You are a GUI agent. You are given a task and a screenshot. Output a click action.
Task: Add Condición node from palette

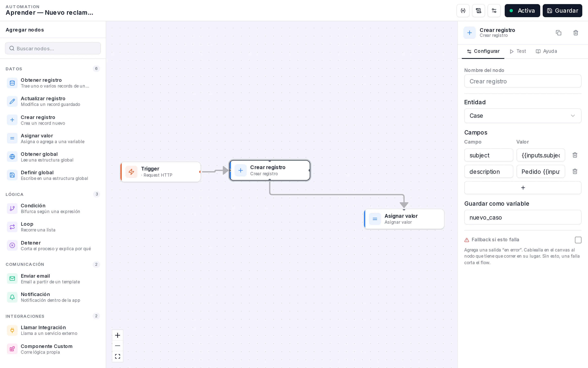click(53, 208)
